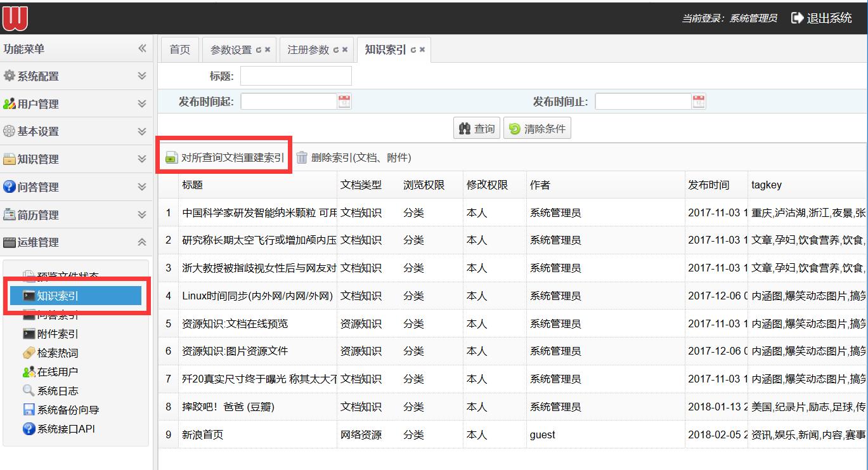Click the tagkey column header
The height and width of the screenshot is (470, 868).
[x=806, y=185]
